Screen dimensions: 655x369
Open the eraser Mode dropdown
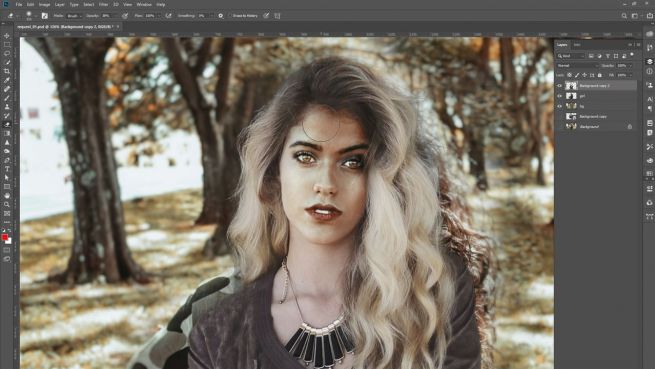pos(74,16)
